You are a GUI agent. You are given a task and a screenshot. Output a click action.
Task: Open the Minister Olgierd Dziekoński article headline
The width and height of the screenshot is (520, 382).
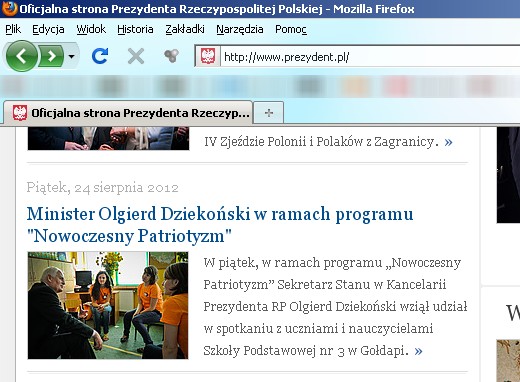220,225
